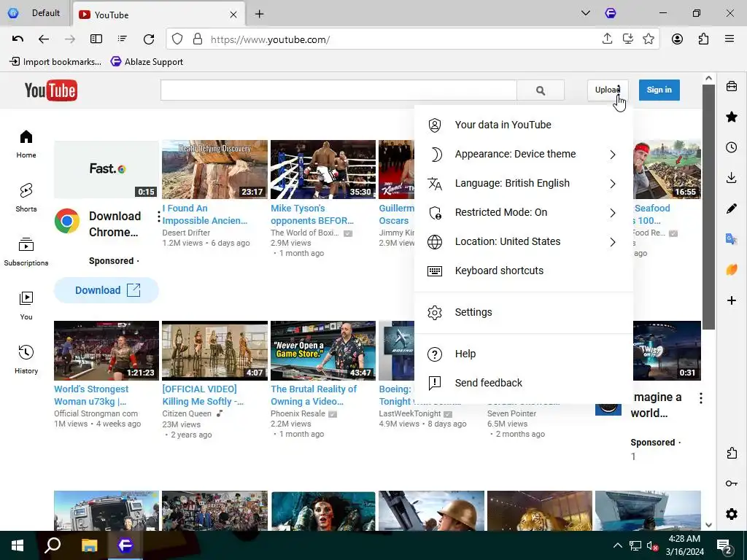Toggle the browser sidebar panel icon

click(96, 39)
